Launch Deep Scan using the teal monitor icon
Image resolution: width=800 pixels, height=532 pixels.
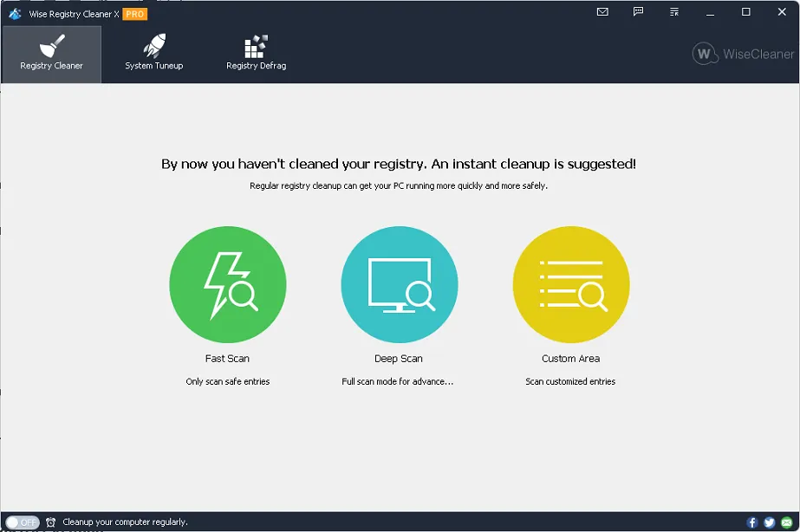click(x=399, y=284)
